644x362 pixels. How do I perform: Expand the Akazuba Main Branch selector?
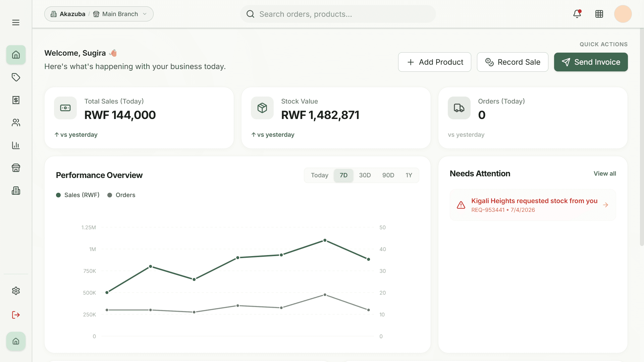pyautogui.click(x=99, y=14)
